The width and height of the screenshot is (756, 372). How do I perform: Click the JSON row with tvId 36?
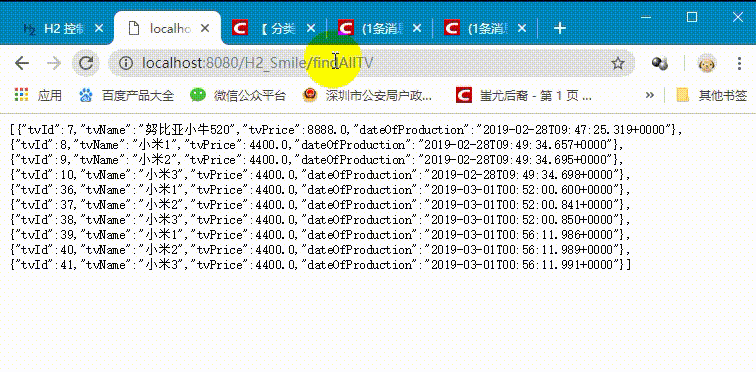320,189
